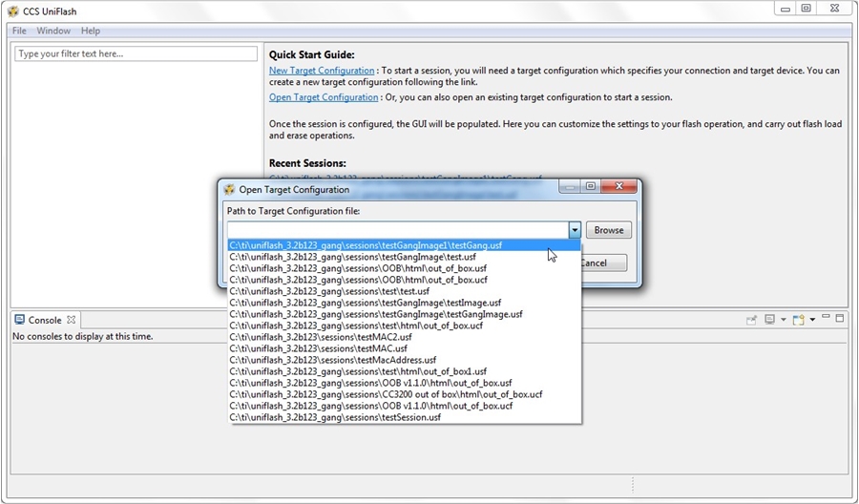This screenshot has width=859, height=504.
Task: Click the Display Selected Console monitor icon
Action: (769, 320)
